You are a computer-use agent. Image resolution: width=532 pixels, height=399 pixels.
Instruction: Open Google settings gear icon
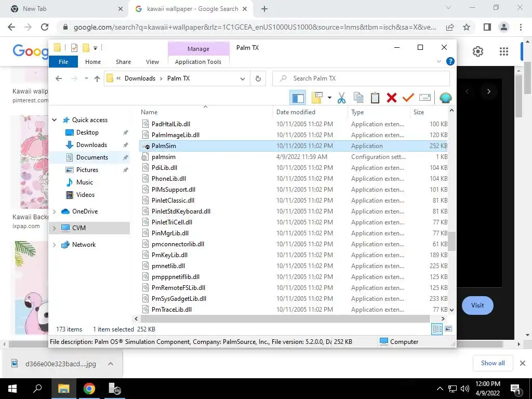pyautogui.click(x=478, y=51)
